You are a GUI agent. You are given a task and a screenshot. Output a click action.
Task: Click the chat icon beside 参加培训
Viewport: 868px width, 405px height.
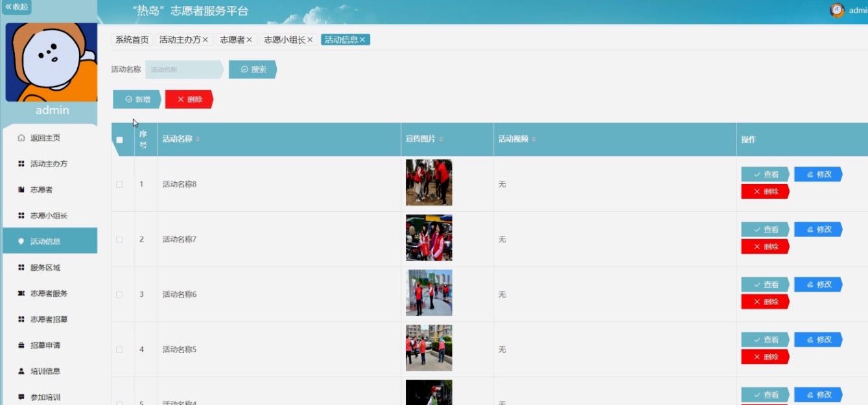[x=21, y=397]
